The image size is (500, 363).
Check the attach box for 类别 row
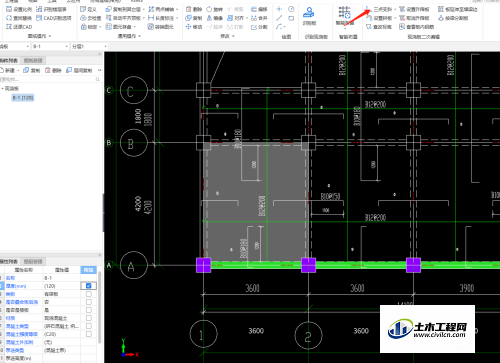click(88, 294)
